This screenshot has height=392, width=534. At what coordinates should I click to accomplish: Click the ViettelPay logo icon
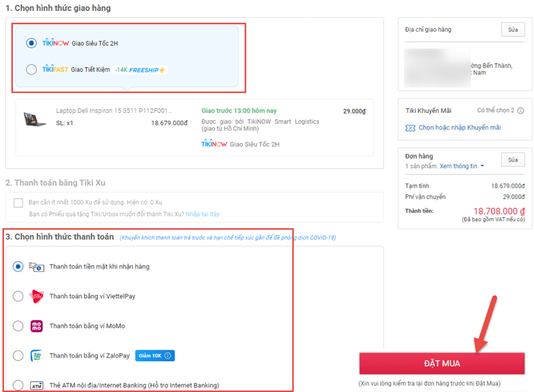(36, 296)
